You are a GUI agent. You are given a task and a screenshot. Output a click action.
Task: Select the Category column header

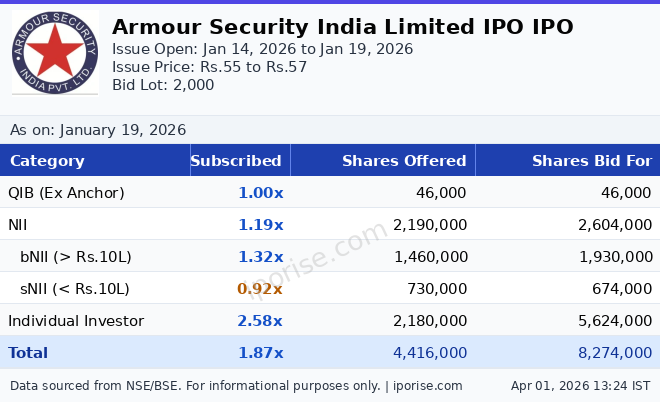(x=47, y=161)
